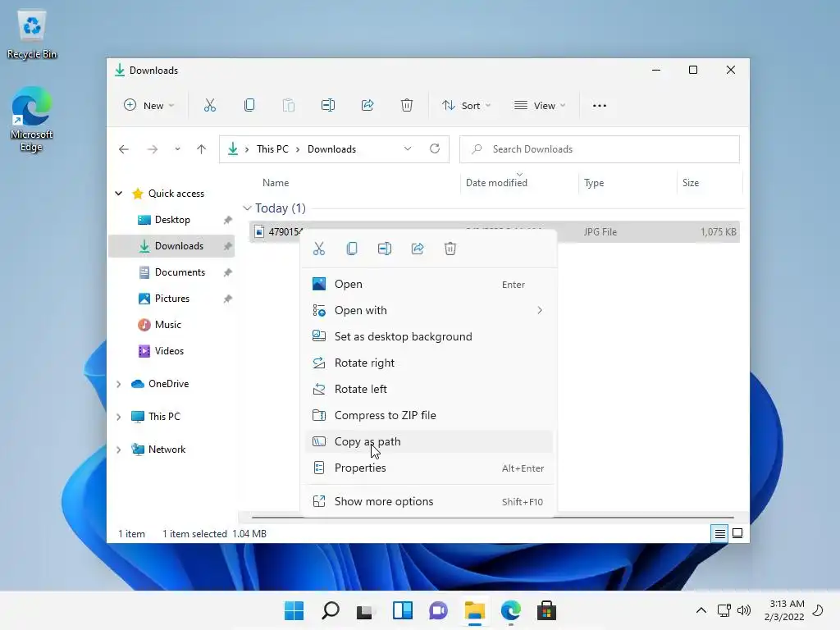Open Task View on the taskbar
The image size is (840, 630).
365,610
